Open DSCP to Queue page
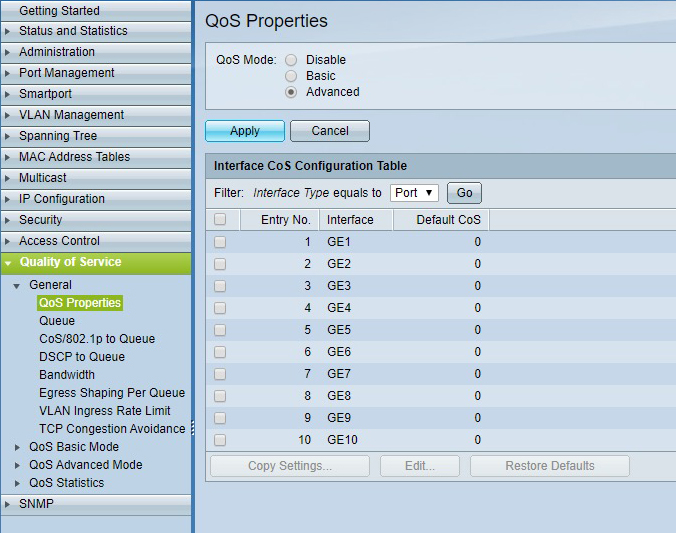 click(82, 357)
